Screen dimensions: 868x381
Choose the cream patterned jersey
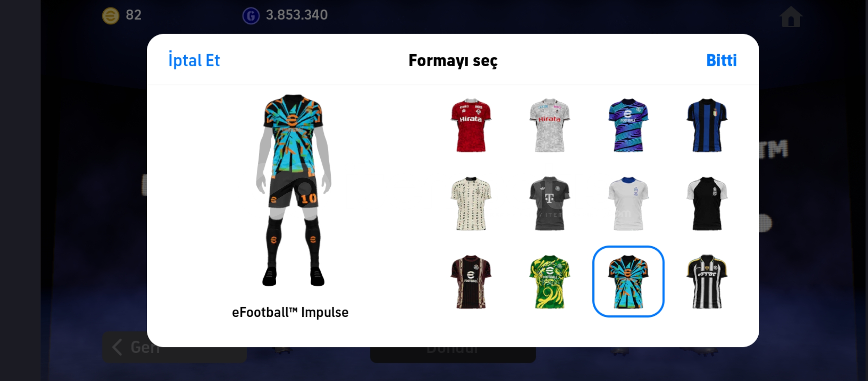(471, 204)
